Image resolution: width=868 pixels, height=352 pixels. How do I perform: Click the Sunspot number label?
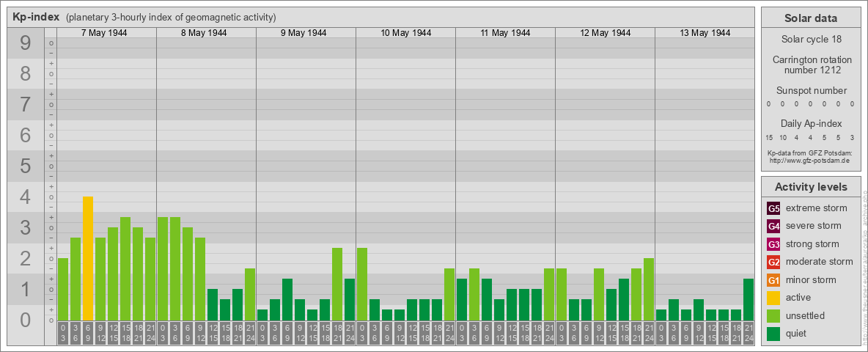[811, 91]
